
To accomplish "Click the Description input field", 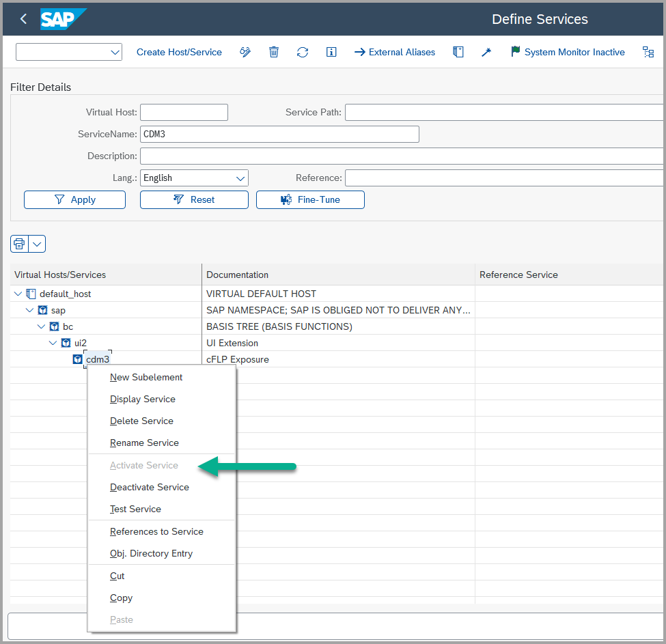I will click(402, 156).
